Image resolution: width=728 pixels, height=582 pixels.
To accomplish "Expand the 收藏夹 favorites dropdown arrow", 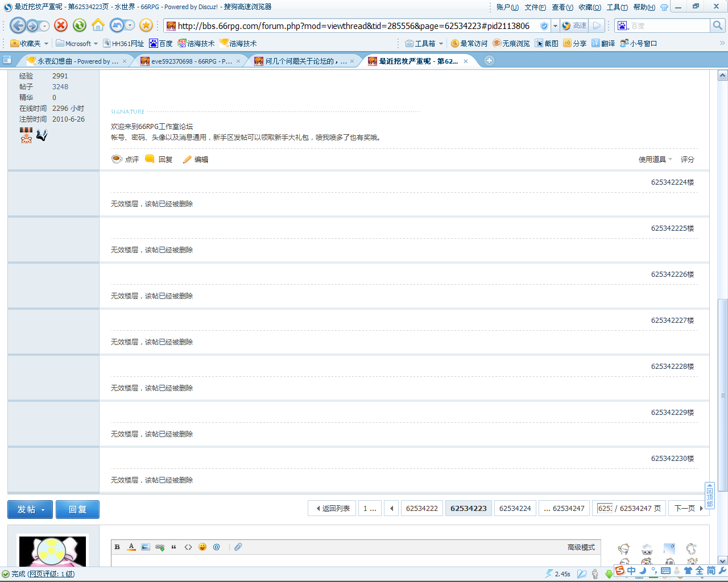I will pos(46,43).
